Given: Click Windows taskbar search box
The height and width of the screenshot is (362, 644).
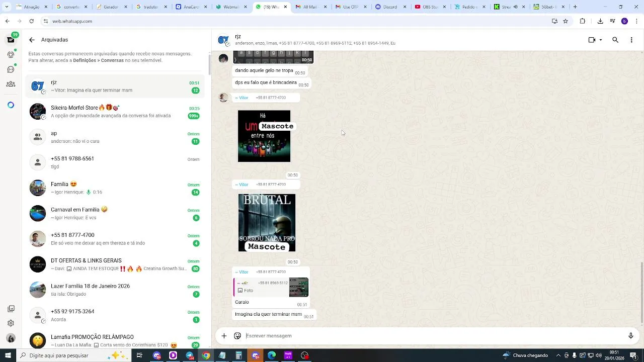Looking at the screenshot, I should (73, 355).
